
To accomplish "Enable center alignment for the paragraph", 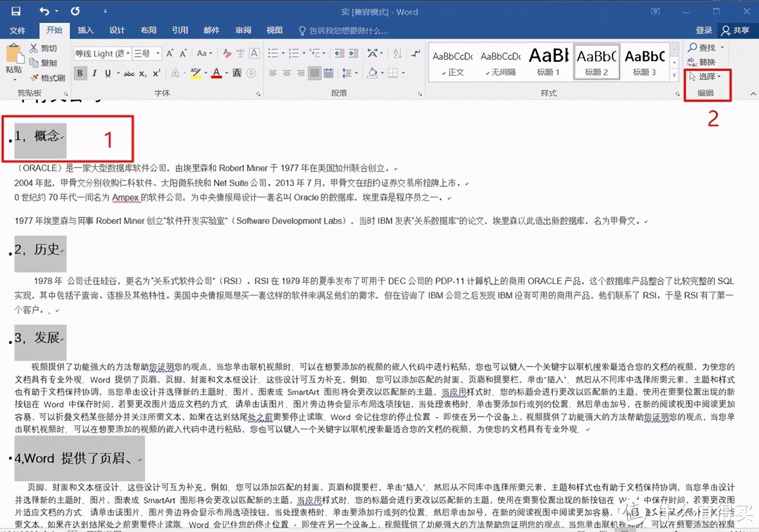I will 287,73.
